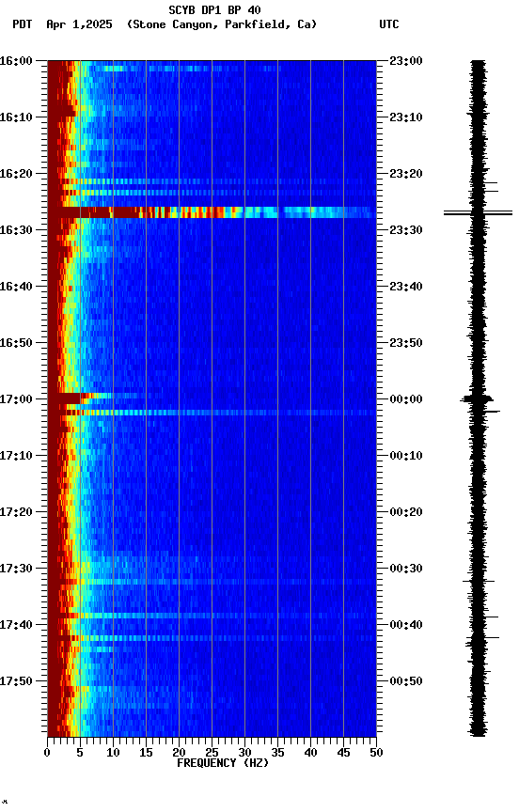Click the '10' frequency axis tick label
The image size is (519, 812).
coord(113,753)
